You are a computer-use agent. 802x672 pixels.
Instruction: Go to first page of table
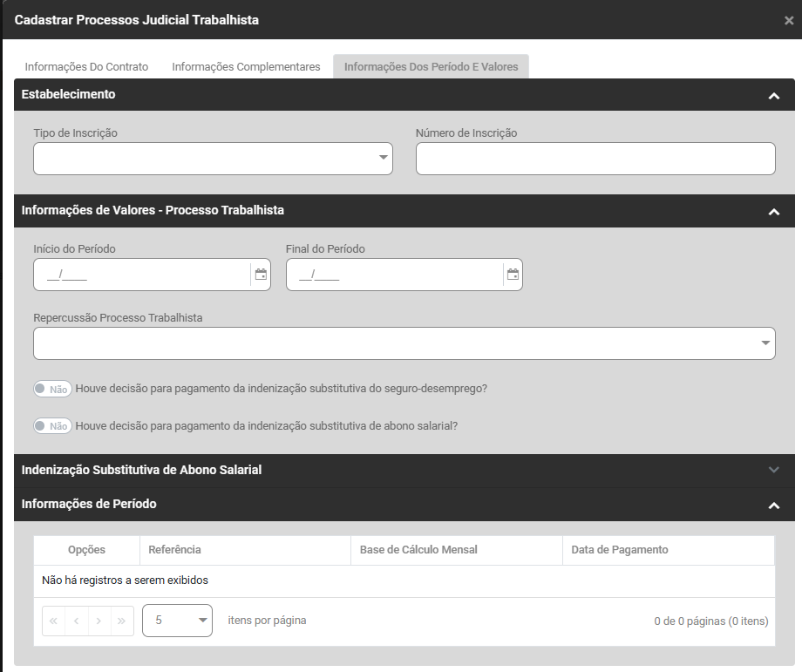[x=54, y=621]
